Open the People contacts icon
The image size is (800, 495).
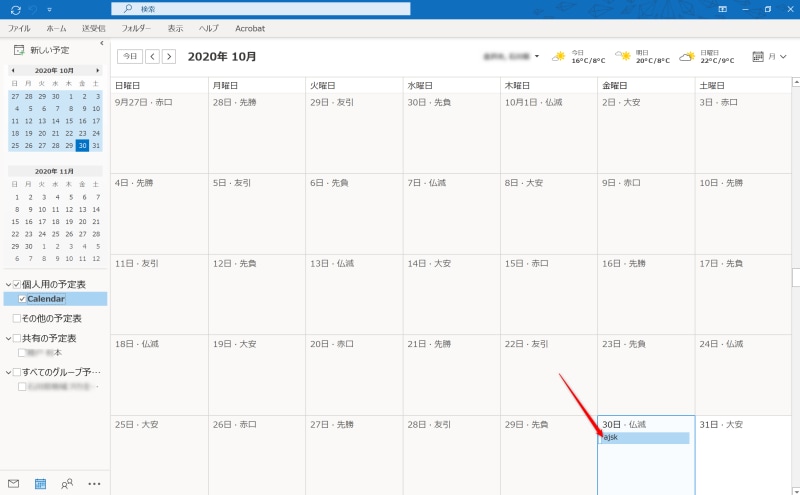point(67,483)
